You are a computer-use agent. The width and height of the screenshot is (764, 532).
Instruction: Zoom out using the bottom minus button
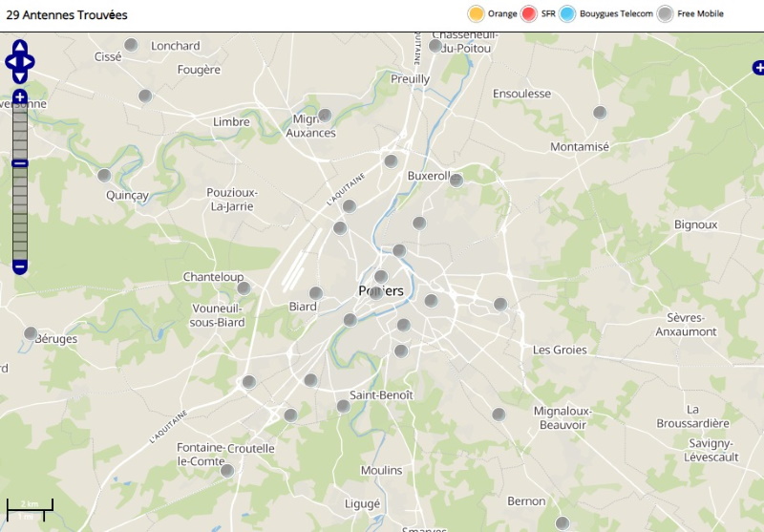[20, 266]
